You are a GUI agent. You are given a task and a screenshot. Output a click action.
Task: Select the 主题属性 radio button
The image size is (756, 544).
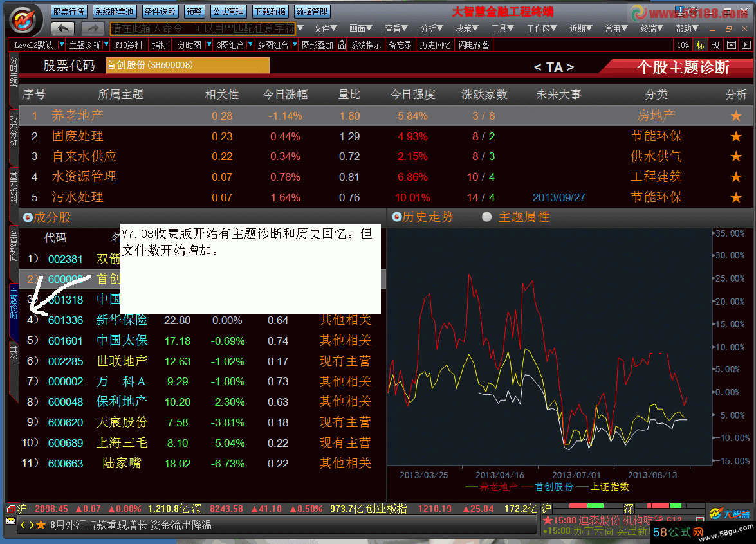[x=487, y=217]
